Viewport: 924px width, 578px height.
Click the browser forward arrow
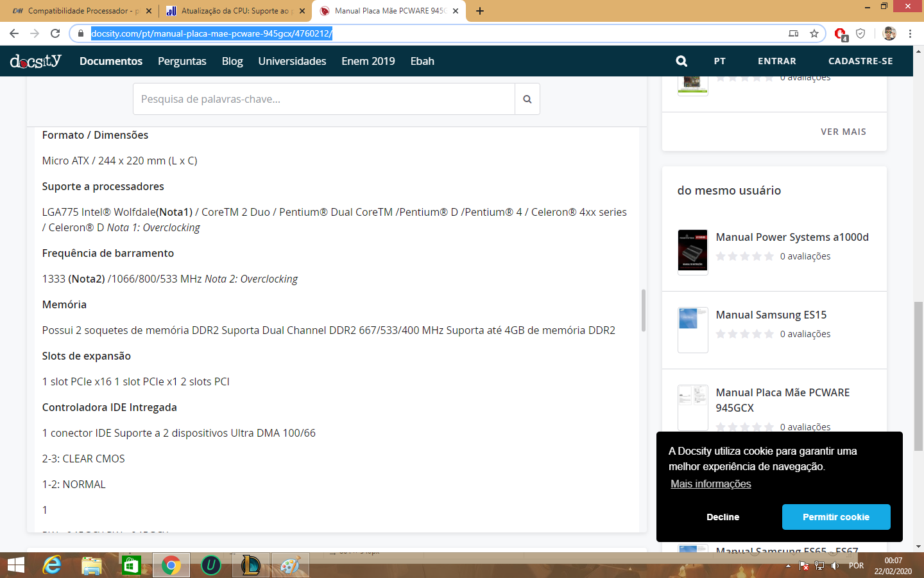click(35, 33)
